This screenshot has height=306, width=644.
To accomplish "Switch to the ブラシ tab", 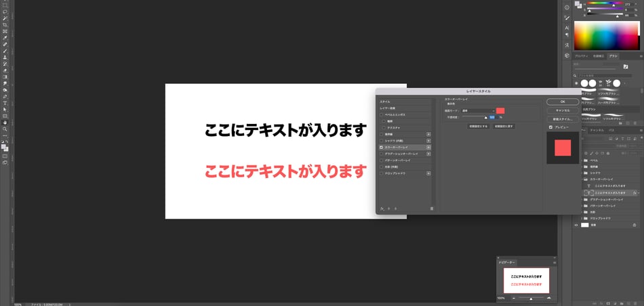I will tap(613, 56).
